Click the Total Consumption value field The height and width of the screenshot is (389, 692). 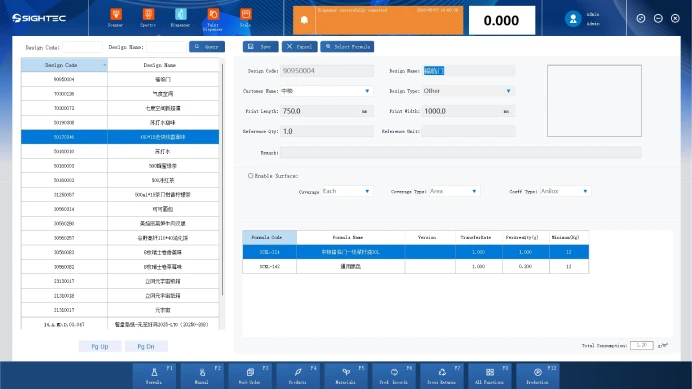642,345
